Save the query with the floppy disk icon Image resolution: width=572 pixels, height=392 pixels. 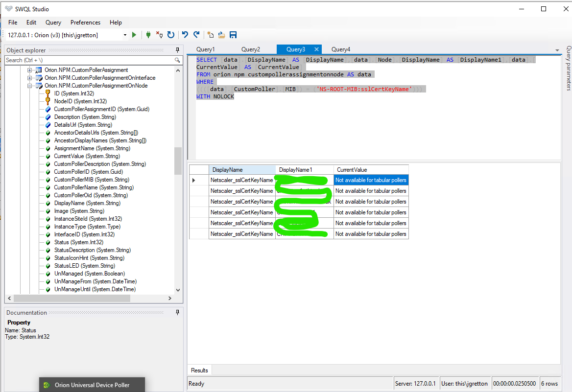[x=233, y=35]
